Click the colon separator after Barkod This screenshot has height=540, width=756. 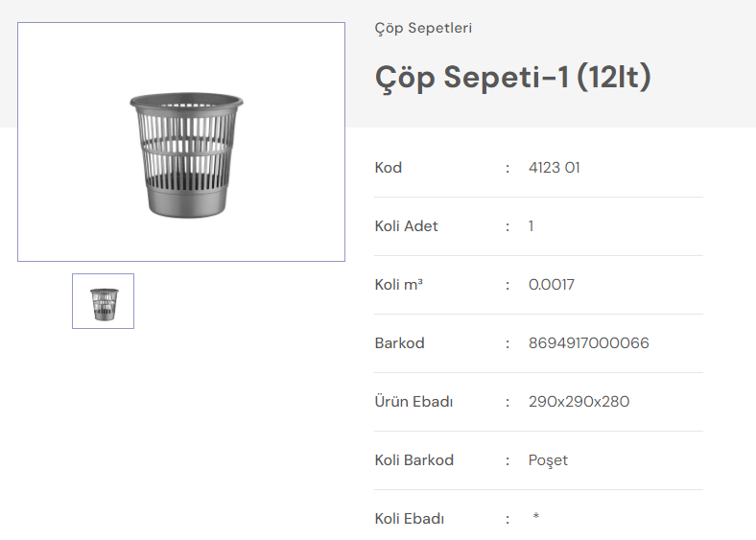tap(508, 343)
